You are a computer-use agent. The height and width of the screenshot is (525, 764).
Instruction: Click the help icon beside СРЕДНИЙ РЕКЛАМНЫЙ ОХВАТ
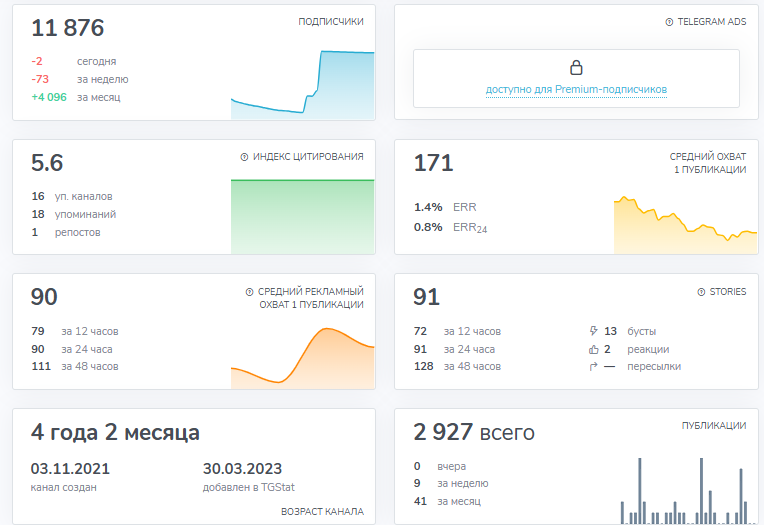249,292
